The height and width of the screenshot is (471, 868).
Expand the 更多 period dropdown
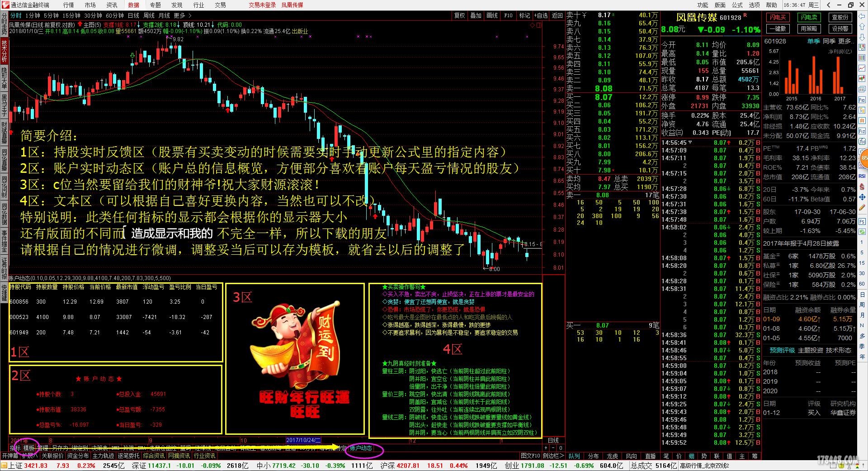(182, 15)
